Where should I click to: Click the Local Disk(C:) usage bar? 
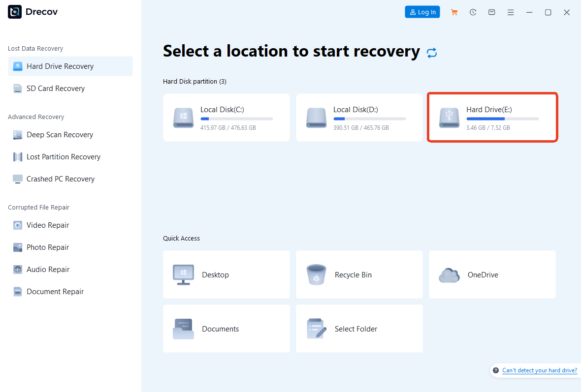pyautogui.click(x=237, y=118)
